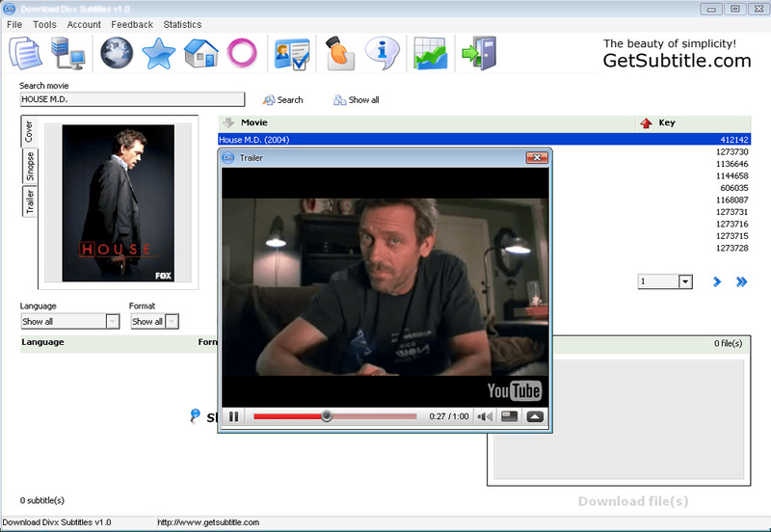This screenshot has width=771, height=532.
Task: Click the exit door icon
Action: [x=479, y=53]
